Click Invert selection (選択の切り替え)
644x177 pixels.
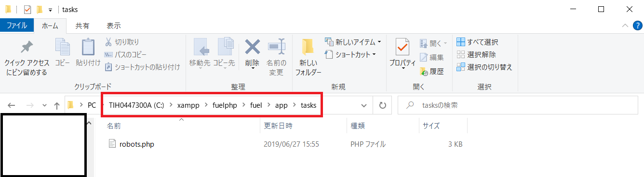coord(484,67)
